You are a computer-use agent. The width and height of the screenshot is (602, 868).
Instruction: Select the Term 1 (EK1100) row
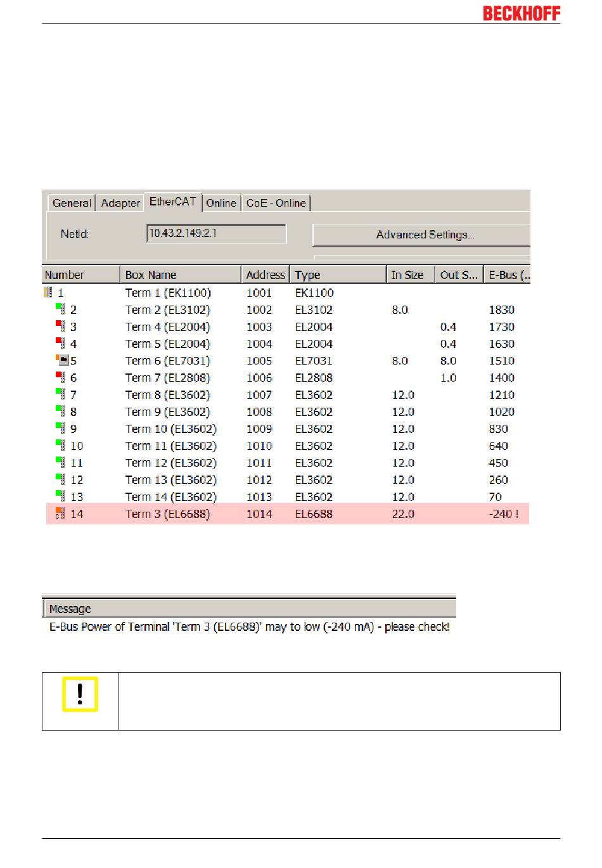pos(287,292)
